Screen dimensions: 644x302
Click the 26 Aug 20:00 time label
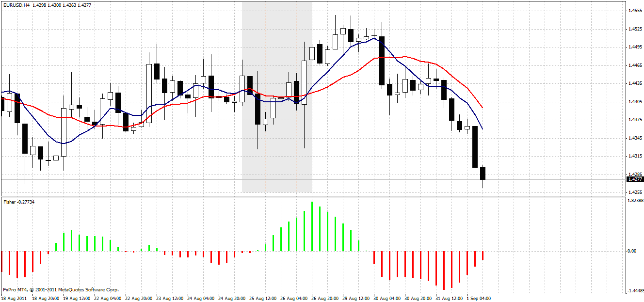(x=324, y=298)
